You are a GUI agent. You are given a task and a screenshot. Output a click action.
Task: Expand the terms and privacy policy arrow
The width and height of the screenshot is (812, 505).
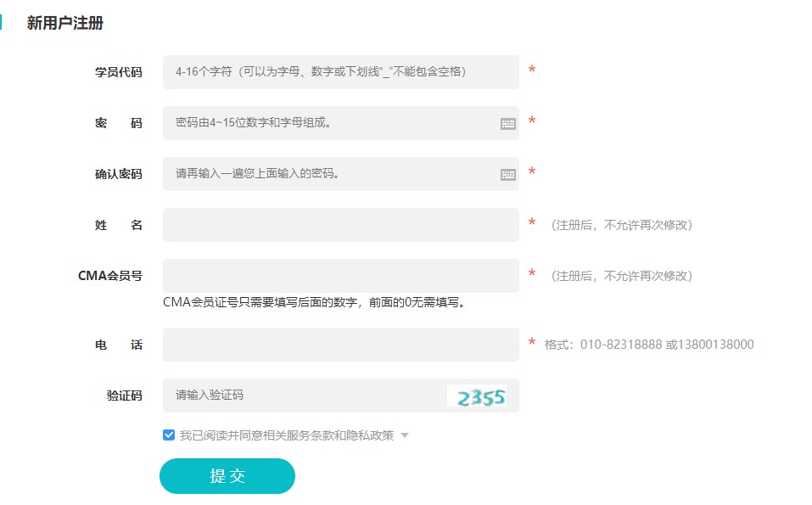pyautogui.click(x=405, y=435)
